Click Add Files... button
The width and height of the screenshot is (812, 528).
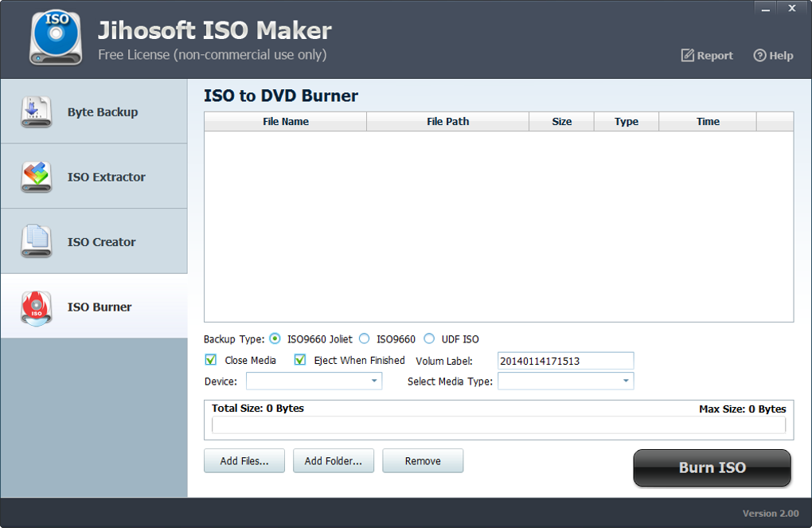pos(244,460)
